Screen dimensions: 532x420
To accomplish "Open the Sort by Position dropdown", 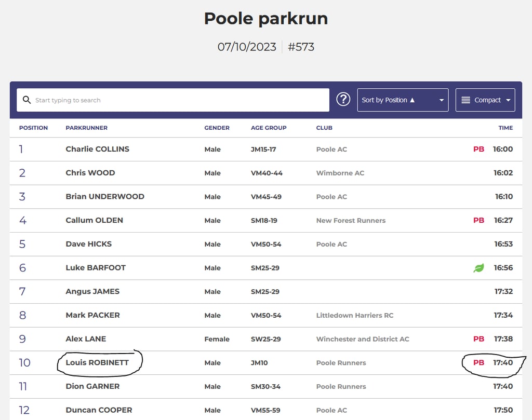I will click(403, 100).
